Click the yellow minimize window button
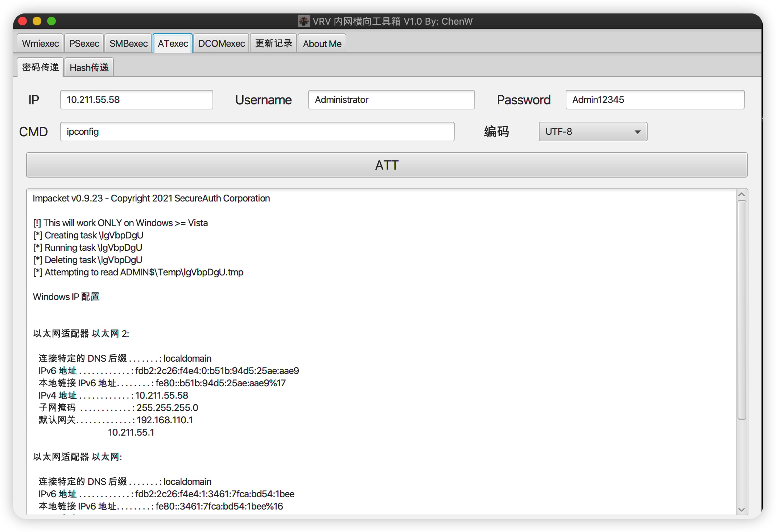The image size is (776, 532). coord(37,21)
